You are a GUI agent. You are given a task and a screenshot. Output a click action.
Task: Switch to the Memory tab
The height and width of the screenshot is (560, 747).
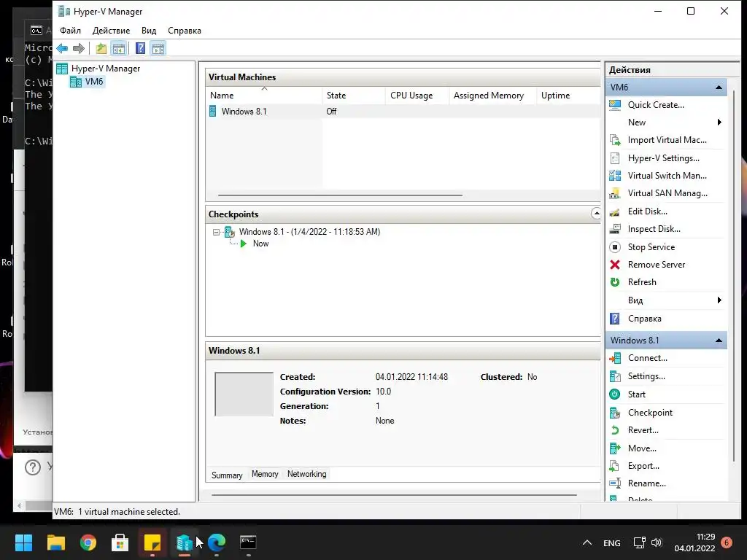(x=265, y=474)
